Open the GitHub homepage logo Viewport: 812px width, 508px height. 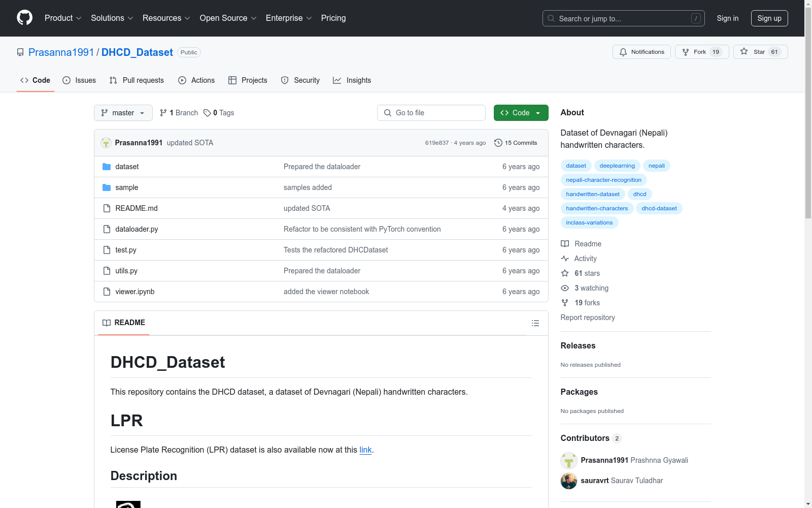[24, 18]
